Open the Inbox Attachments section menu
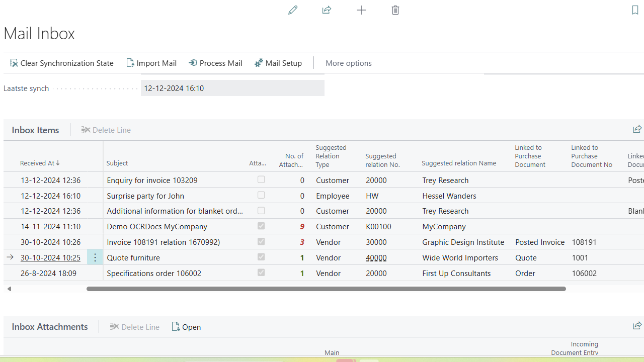Viewport: 644px width, 362px height. pyautogui.click(x=50, y=326)
